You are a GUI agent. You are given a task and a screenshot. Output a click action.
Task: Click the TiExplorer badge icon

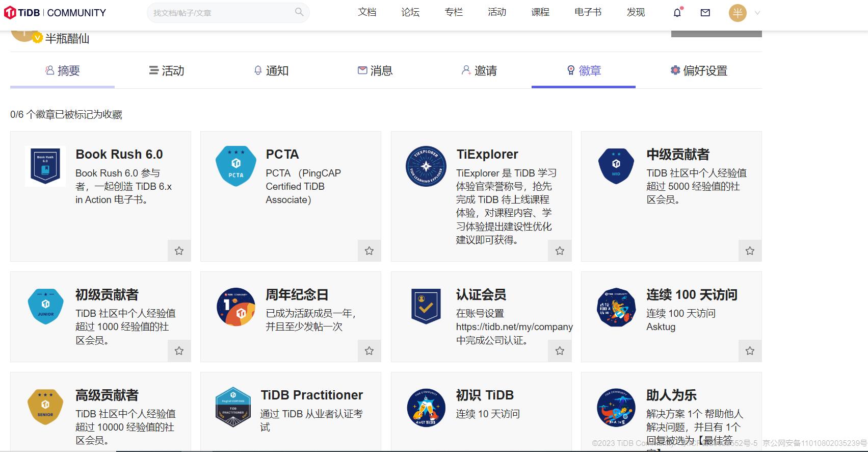click(x=426, y=166)
